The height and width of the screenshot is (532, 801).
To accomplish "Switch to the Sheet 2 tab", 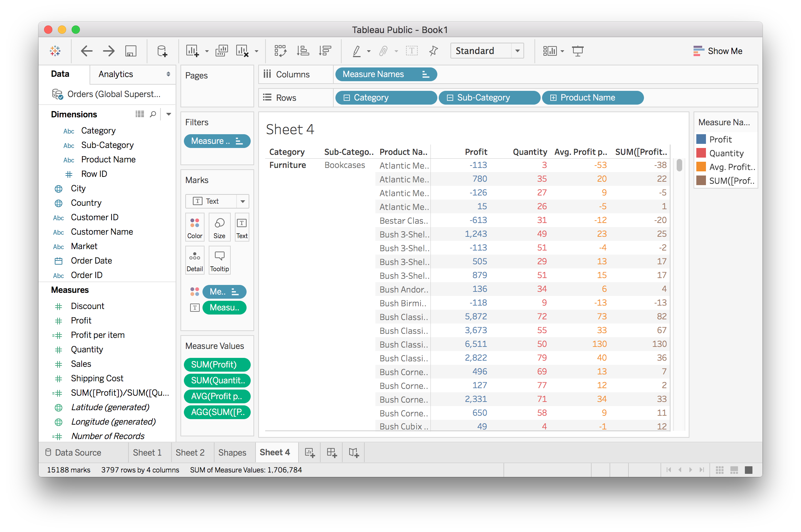I will point(190,452).
